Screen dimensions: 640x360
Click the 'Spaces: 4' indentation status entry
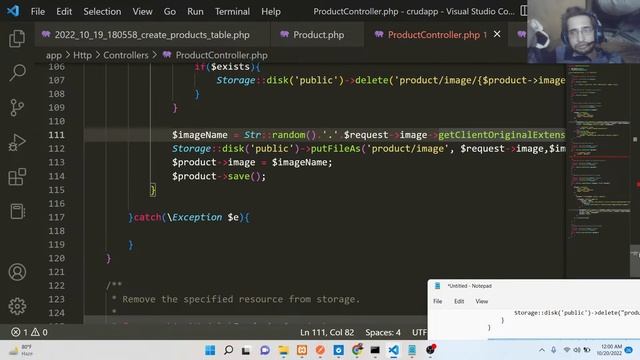pyautogui.click(x=383, y=332)
